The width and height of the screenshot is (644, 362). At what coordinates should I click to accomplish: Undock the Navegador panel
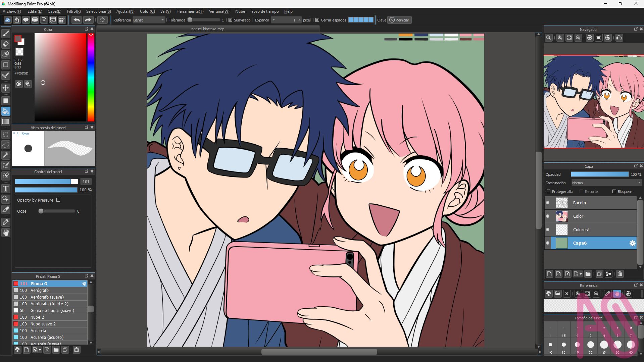click(x=636, y=29)
